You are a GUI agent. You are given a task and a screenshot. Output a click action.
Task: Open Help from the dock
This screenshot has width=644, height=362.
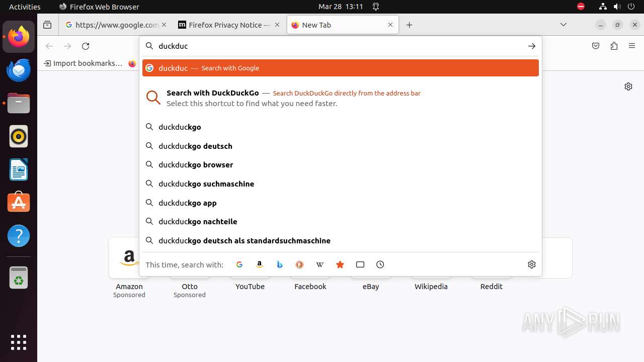click(x=19, y=236)
